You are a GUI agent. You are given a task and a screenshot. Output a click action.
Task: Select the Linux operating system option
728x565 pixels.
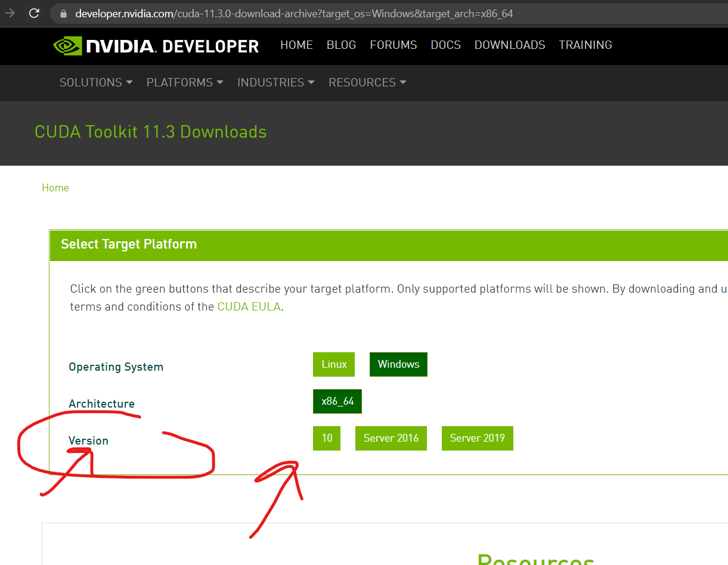pyautogui.click(x=334, y=364)
